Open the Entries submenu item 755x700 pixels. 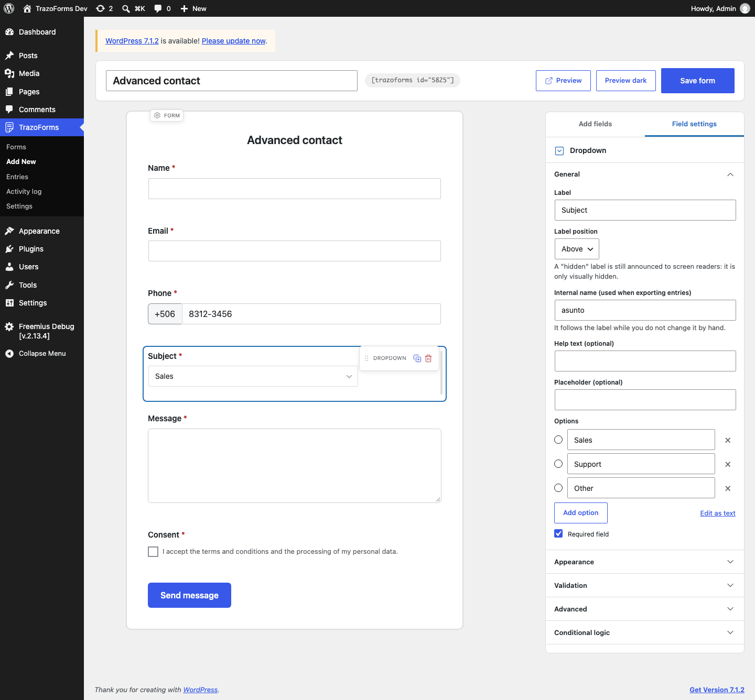point(17,177)
